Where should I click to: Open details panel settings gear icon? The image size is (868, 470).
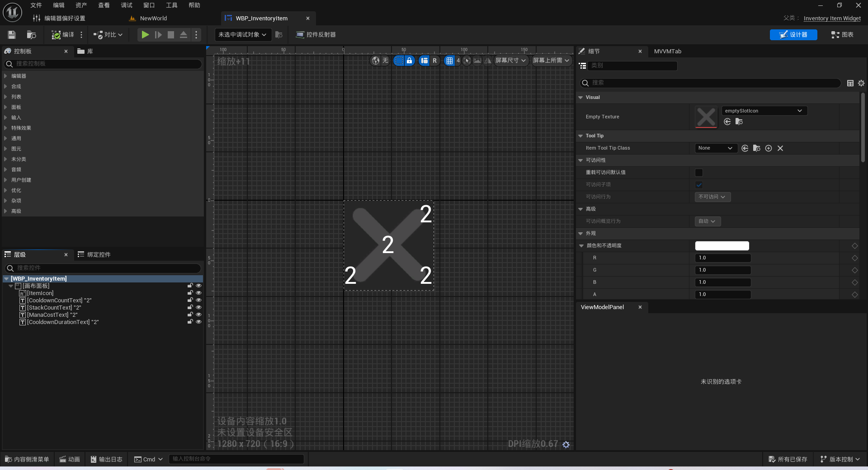861,83
